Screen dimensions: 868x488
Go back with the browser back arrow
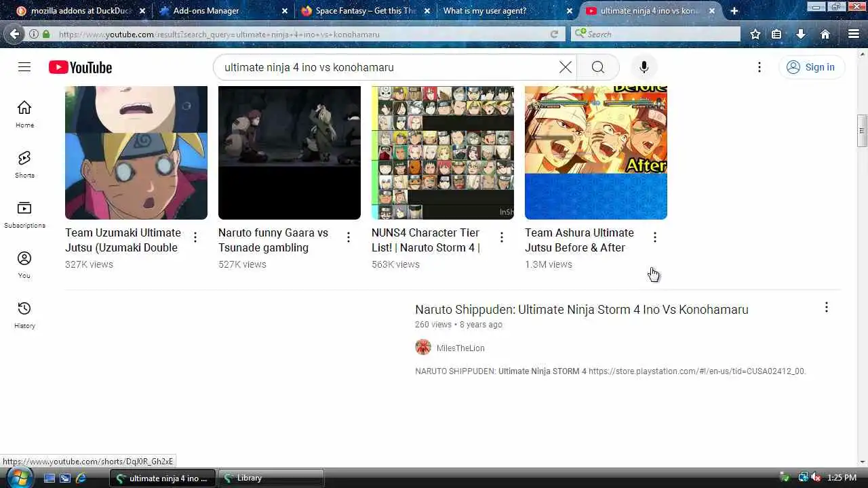14,34
